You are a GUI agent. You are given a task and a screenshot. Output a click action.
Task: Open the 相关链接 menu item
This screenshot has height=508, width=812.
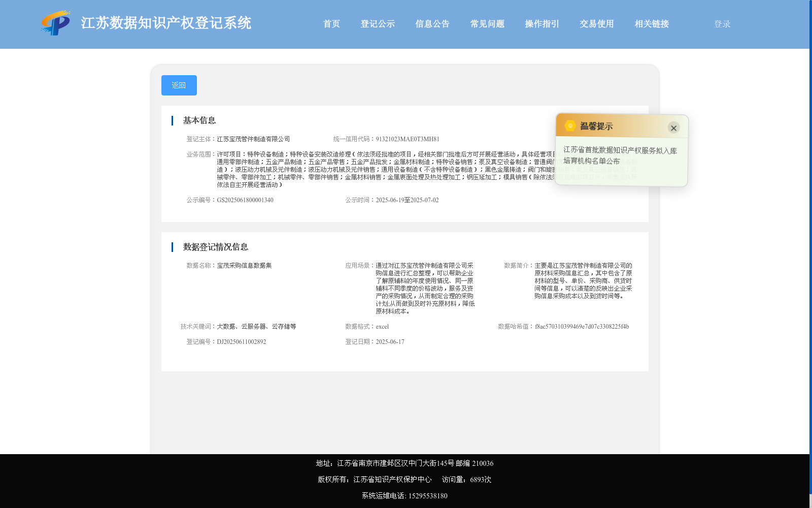point(652,24)
